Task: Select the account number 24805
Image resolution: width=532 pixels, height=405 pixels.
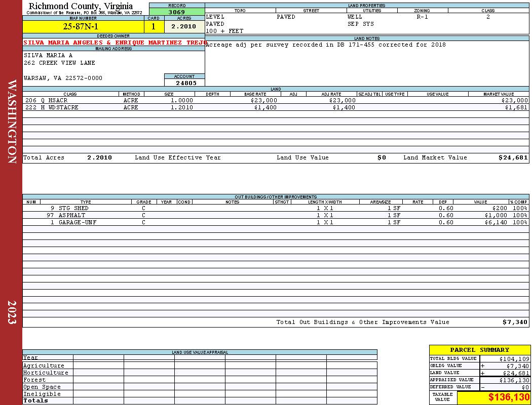Action: pos(186,83)
